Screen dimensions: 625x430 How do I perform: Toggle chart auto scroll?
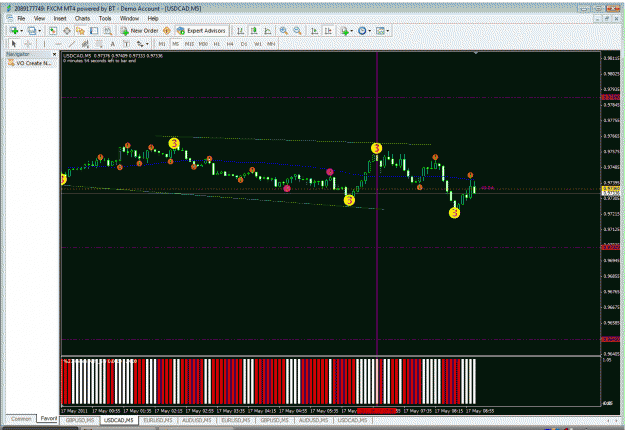coord(314,31)
